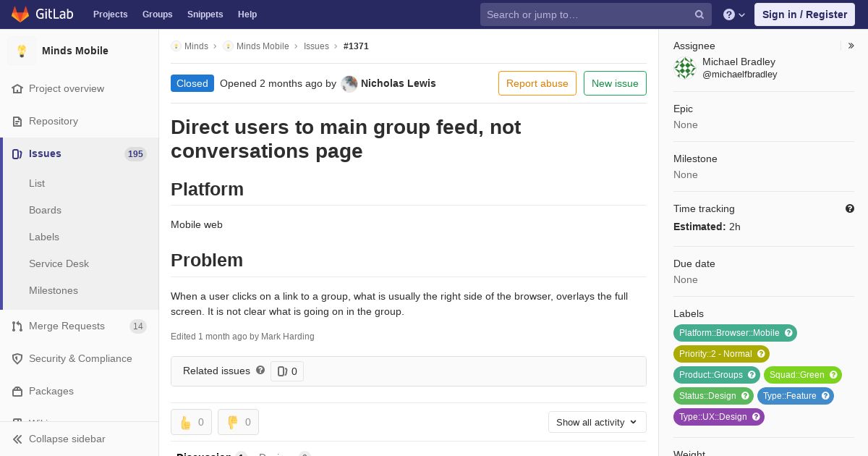Click the Sign in / Register button

coord(804,14)
